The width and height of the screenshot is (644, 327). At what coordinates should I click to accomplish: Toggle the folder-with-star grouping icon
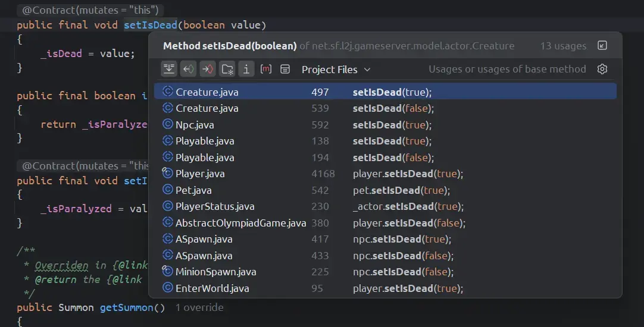(227, 69)
